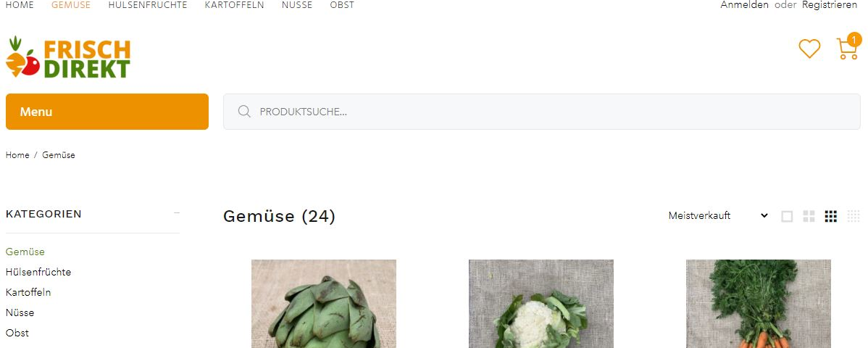The image size is (868, 348).
Task: Switch to two-column grid view
Action: tap(809, 216)
